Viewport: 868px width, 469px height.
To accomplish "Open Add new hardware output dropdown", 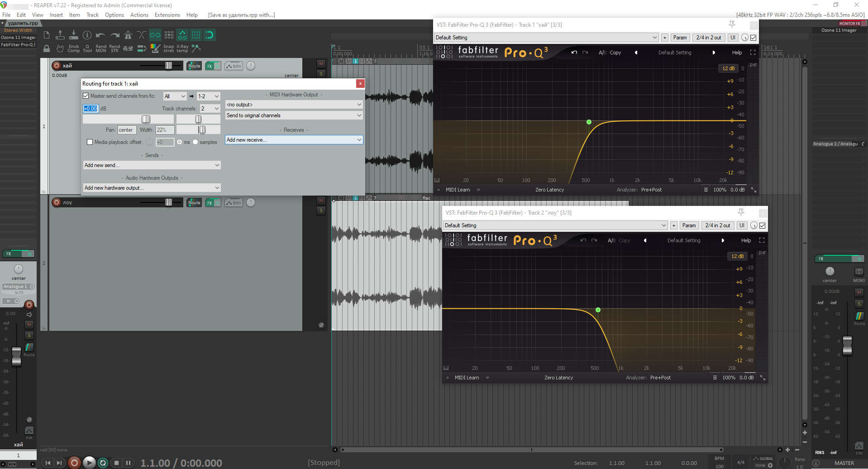I will point(152,188).
